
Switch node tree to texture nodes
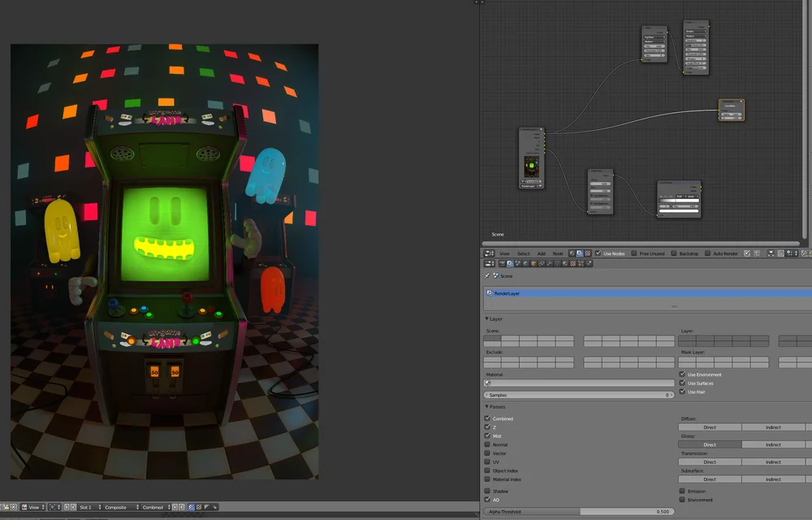click(x=588, y=253)
